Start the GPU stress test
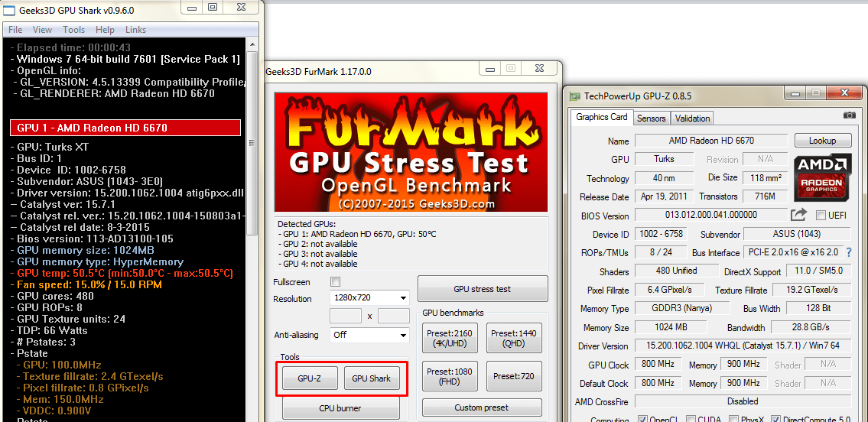Viewport: 868px width, 422px height. (482, 289)
